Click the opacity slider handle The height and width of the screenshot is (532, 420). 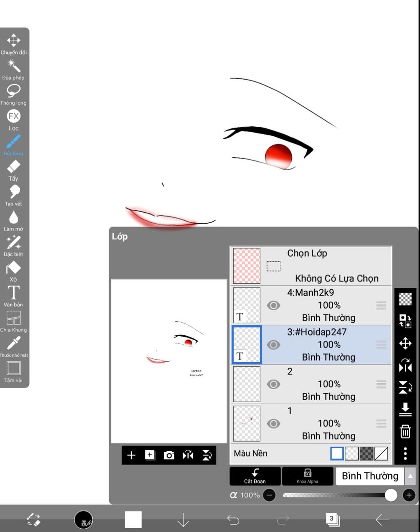pos(391,495)
